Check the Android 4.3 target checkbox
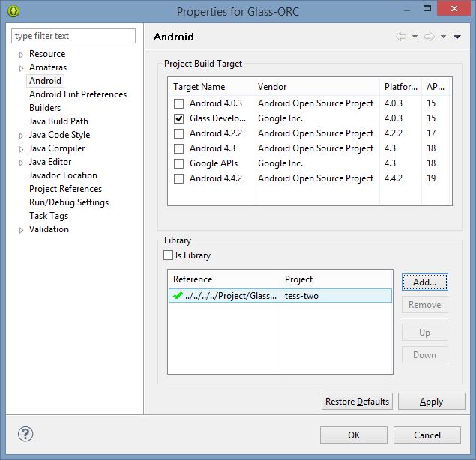Image resolution: width=476 pixels, height=460 pixels. [178, 148]
